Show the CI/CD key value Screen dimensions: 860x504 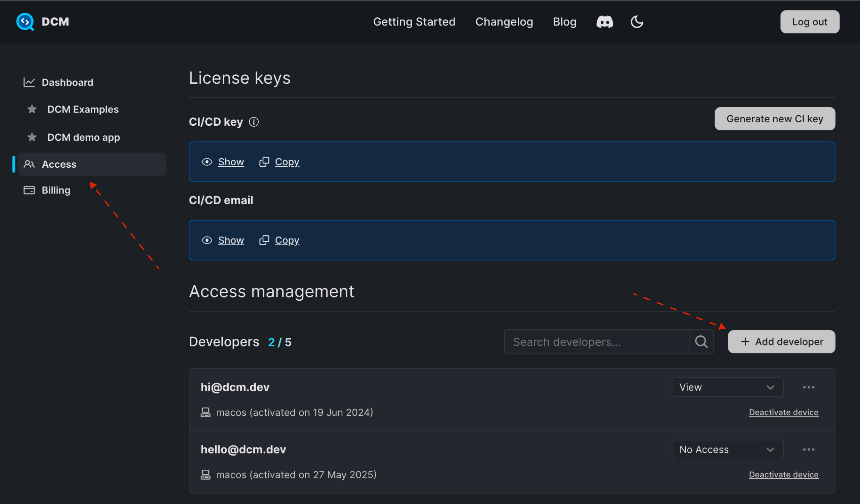coord(231,162)
